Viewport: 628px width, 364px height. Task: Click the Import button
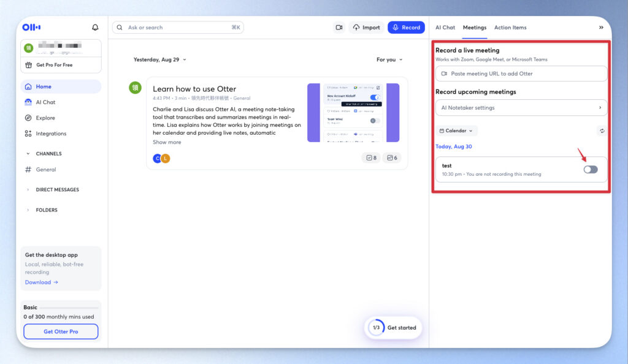click(366, 27)
